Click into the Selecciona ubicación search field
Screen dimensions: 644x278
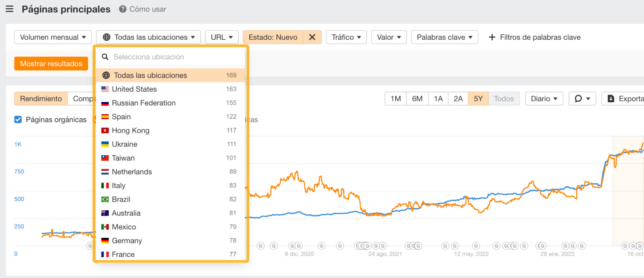point(174,57)
